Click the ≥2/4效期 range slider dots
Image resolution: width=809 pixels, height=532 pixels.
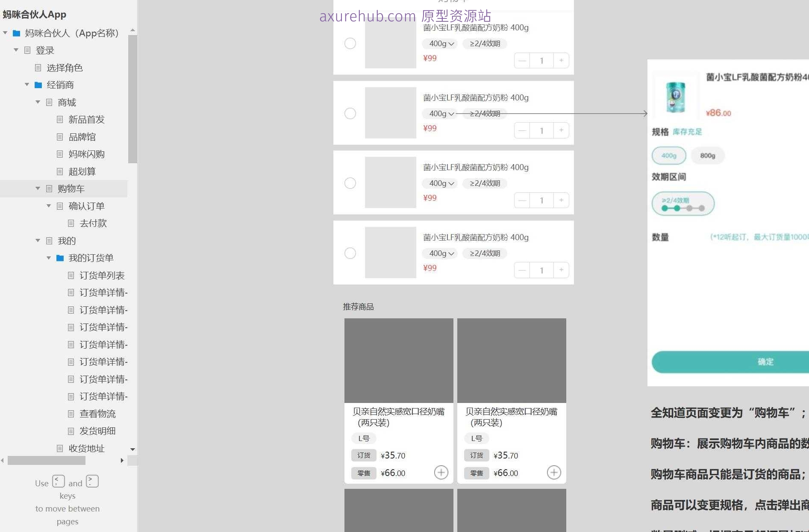point(682,208)
